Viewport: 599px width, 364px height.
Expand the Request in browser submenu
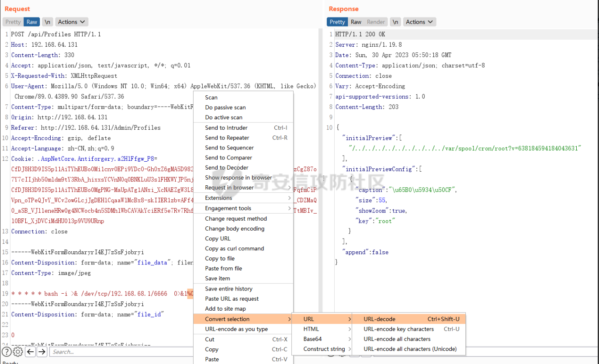(x=243, y=188)
